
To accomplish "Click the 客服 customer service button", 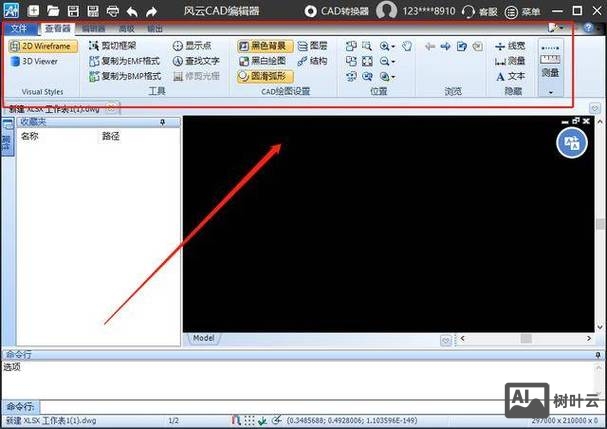I will 477,10.
